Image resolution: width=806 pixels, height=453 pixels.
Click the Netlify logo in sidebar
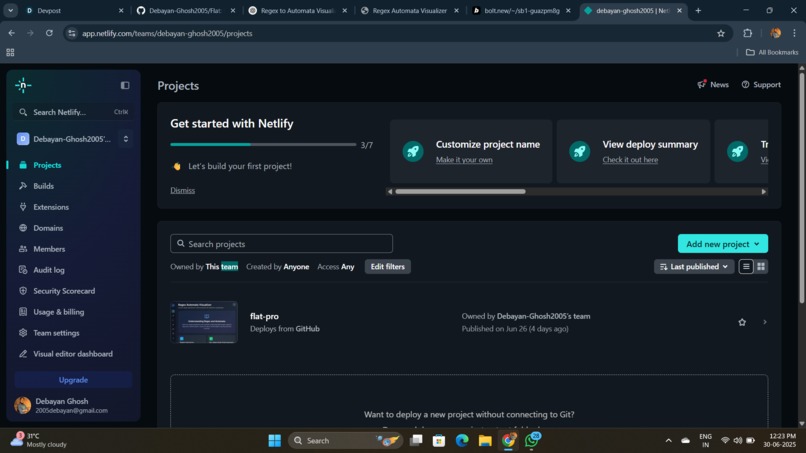[23, 85]
